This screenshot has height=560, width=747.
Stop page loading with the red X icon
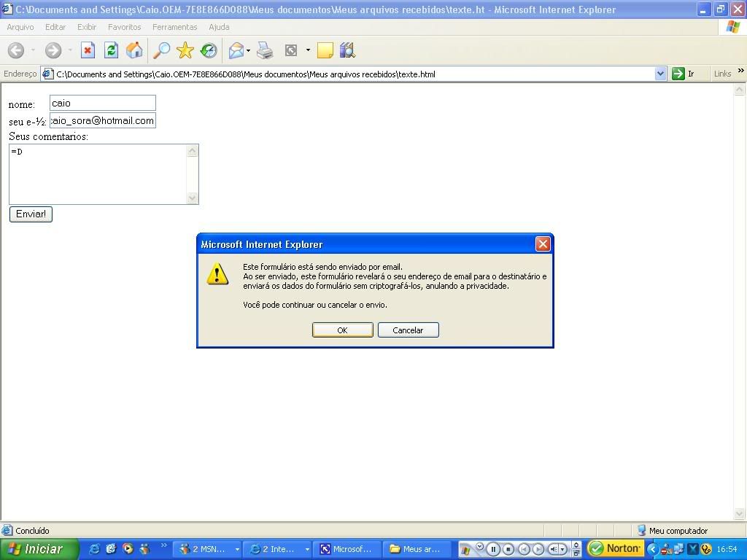(88, 50)
